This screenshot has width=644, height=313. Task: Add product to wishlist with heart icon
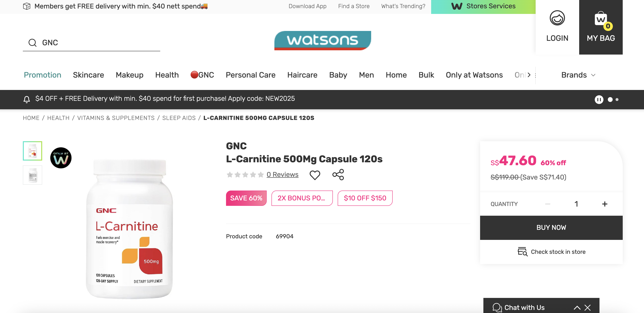coord(315,175)
